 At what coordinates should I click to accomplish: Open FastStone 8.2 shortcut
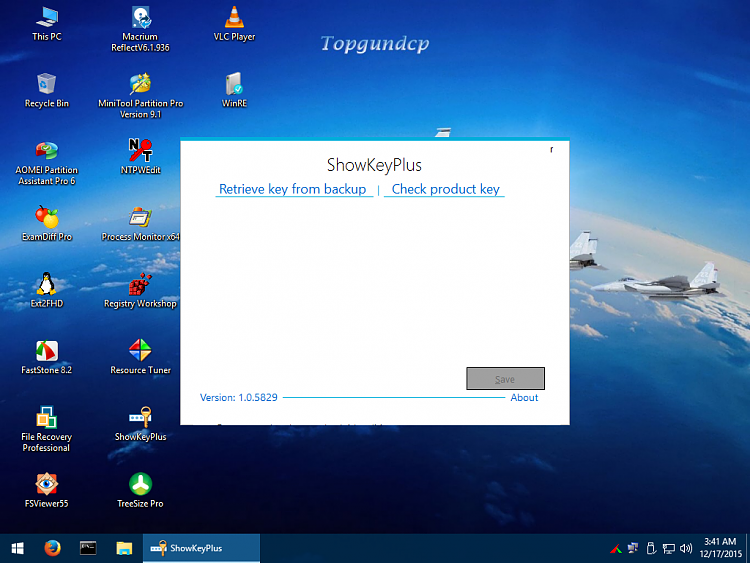[x=46, y=357]
